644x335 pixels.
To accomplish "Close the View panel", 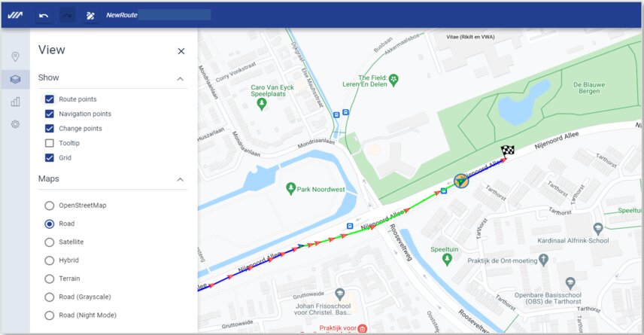I will [181, 51].
